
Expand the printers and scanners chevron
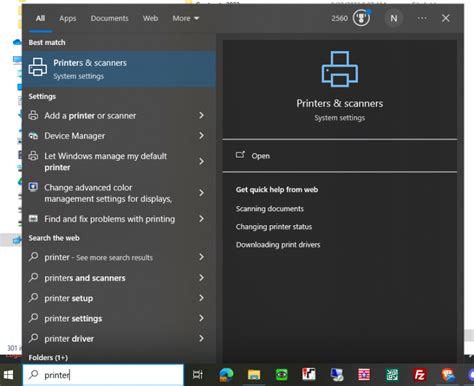click(x=201, y=278)
